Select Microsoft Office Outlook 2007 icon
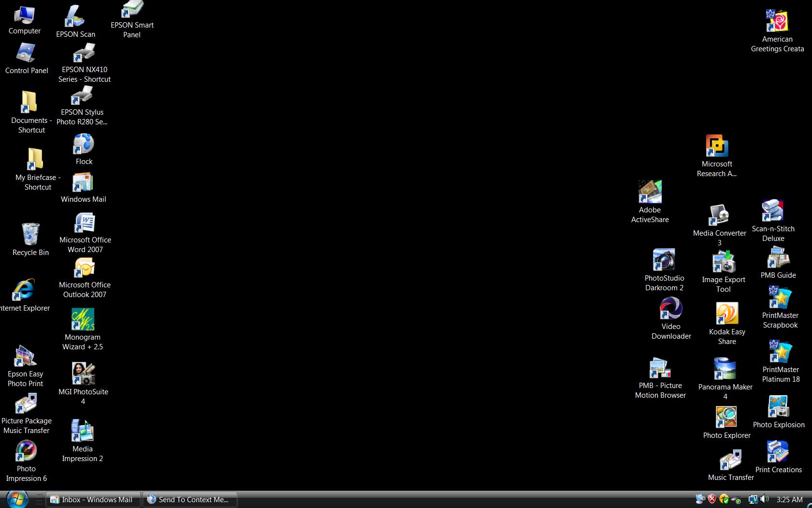The image size is (812, 508). click(85, 268)
